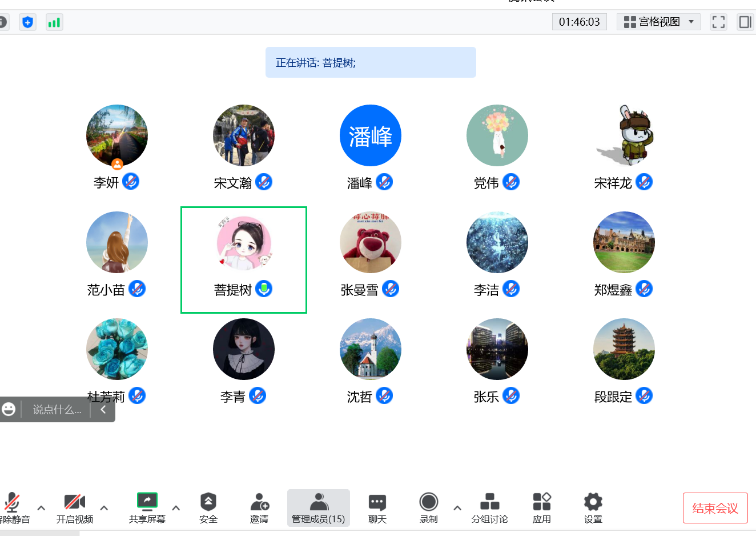The image size is (756, 536).
Task: Open the Invite (邀请) dialog
Action: pos(259,507)
